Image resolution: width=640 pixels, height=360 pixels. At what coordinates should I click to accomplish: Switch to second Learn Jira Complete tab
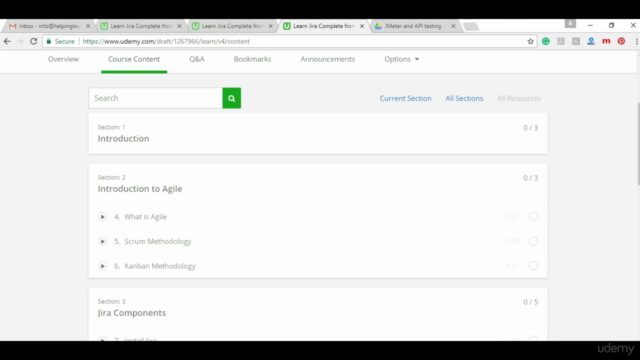pyautogui.click(x=232, y=26)
